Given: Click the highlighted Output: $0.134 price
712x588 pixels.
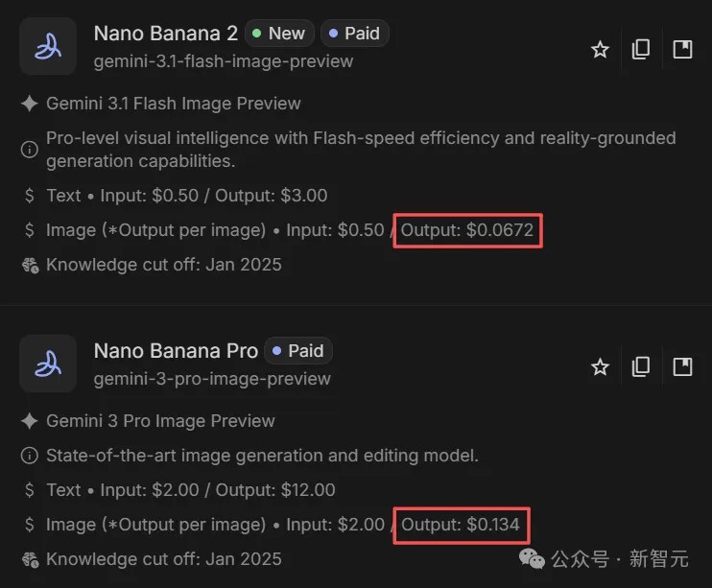Looking at the screenshot, I should pos(462,525).
